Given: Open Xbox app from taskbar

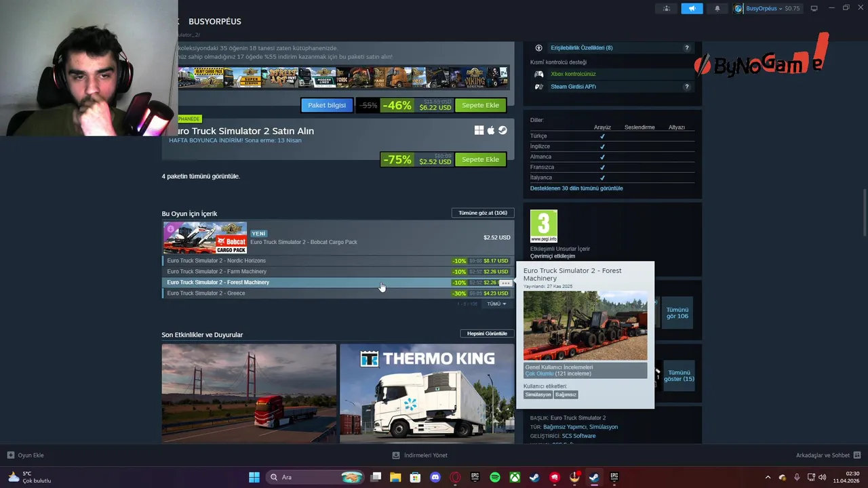Looking at the screenshot, I should coord(515,477).
